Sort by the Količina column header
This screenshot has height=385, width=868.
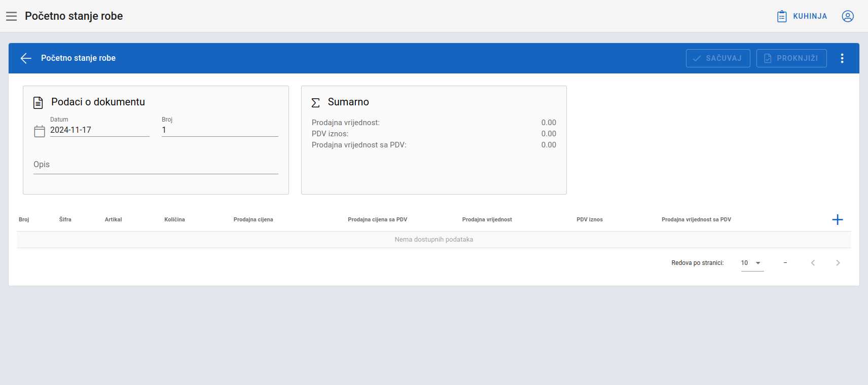coord(174,219)
